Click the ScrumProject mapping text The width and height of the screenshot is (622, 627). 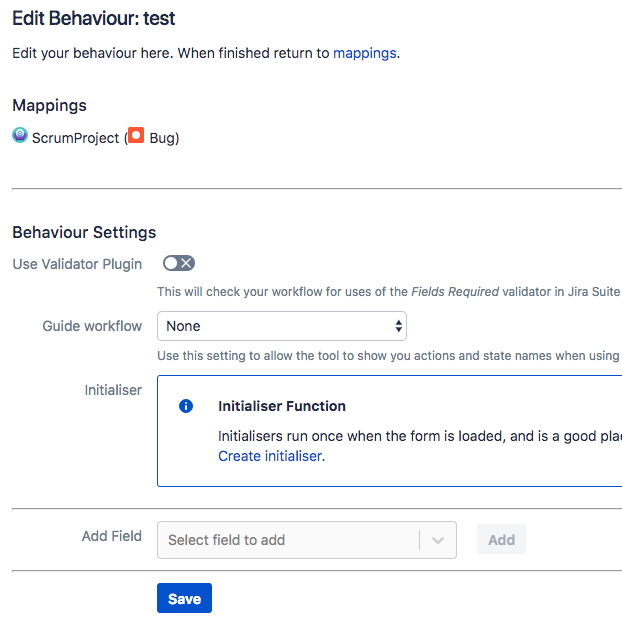[x=76, y=138]
